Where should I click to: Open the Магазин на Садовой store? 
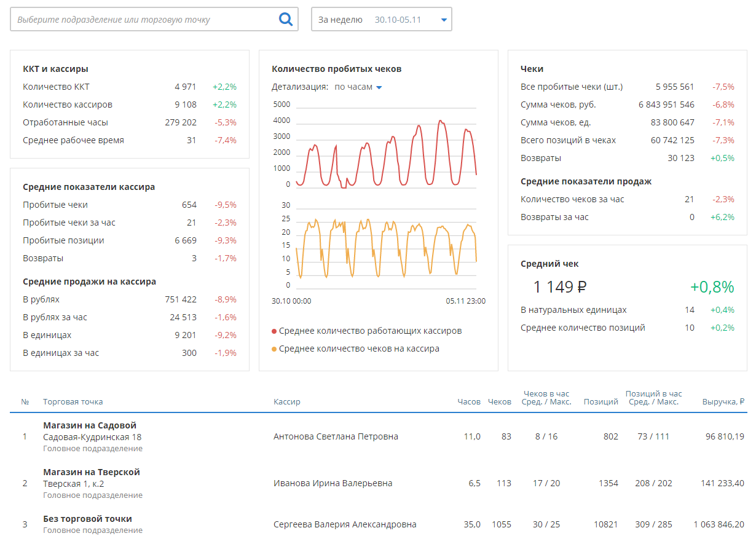pyautogui.click(x=90, y=425)
